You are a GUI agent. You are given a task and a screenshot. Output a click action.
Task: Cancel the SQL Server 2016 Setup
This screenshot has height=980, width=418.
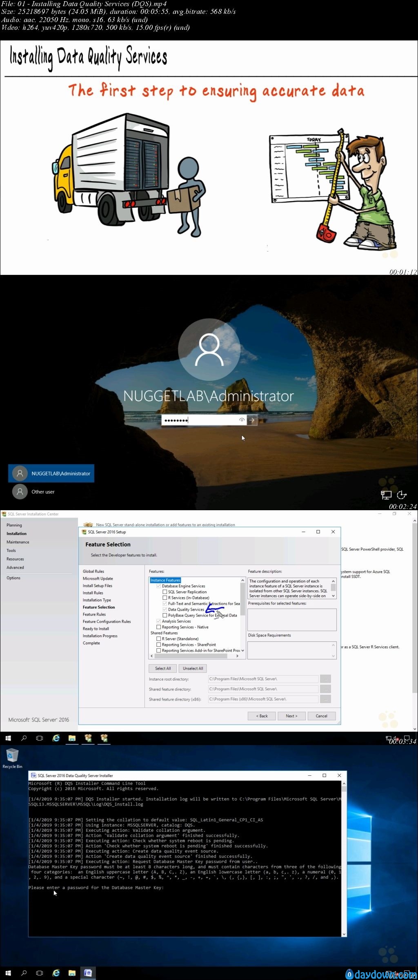coord(321,716)
